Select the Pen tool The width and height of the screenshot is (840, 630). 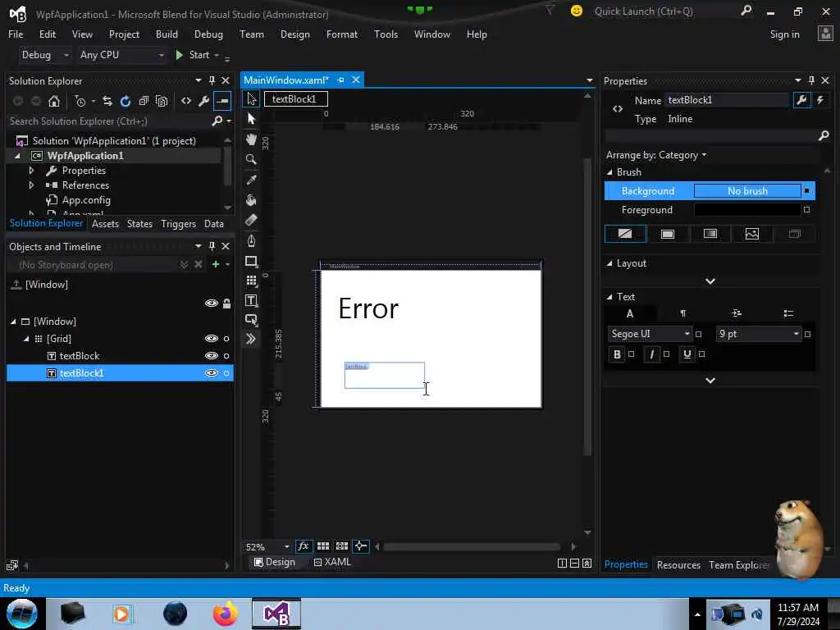click(x=251, y=240)
